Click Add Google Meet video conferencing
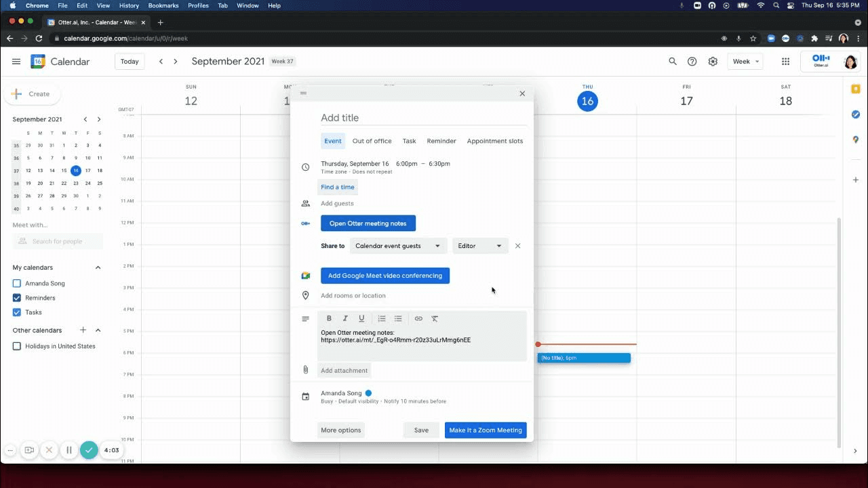The width and height of the screenshot is (868, 488). (385, 276)
